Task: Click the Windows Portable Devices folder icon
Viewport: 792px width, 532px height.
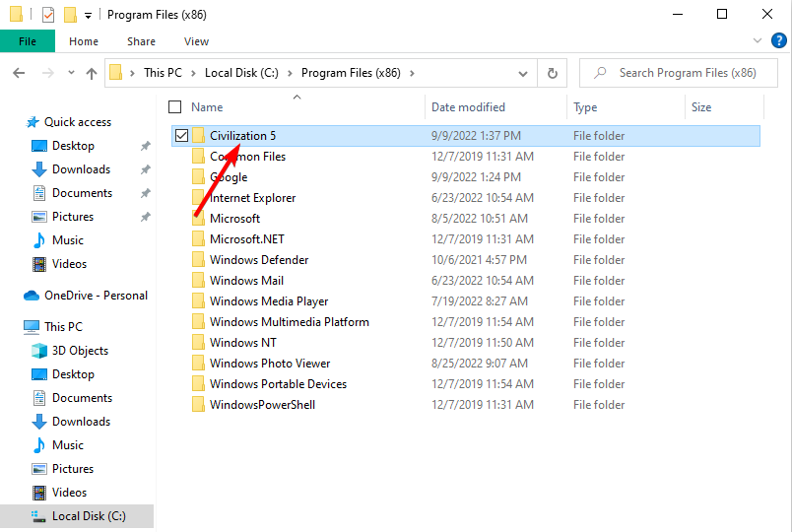Action: coord(199,384)
